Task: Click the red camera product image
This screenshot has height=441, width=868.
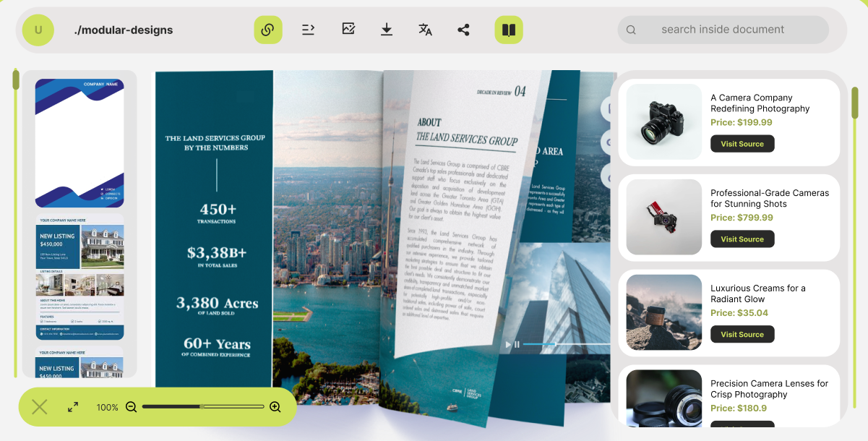Action: click(664, 217)
